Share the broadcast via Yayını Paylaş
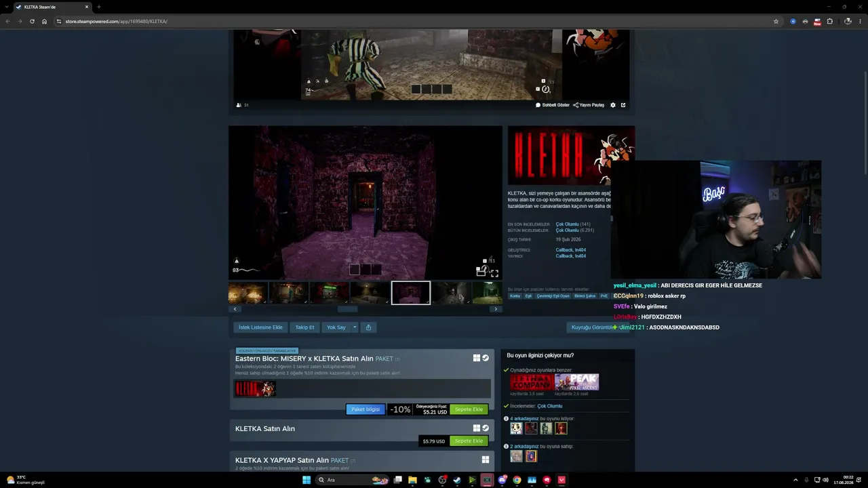868x488 pixels. tap(589, 105)
